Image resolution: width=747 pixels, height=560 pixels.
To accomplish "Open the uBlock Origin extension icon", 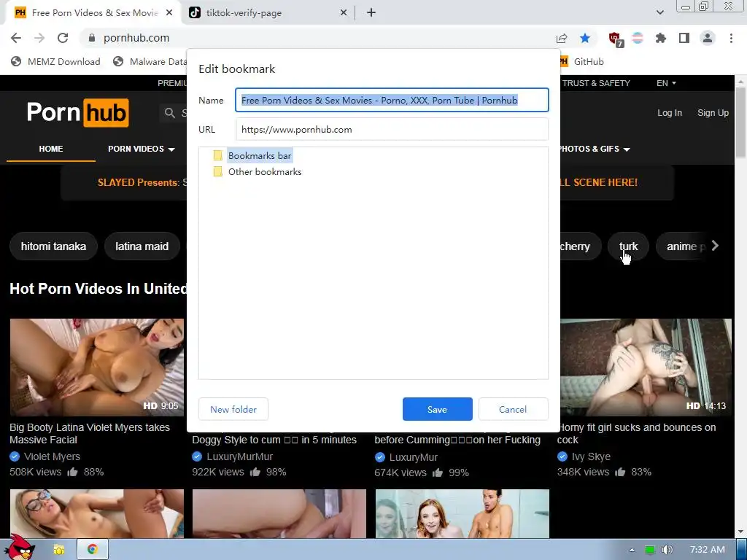I will pos(615,39).
